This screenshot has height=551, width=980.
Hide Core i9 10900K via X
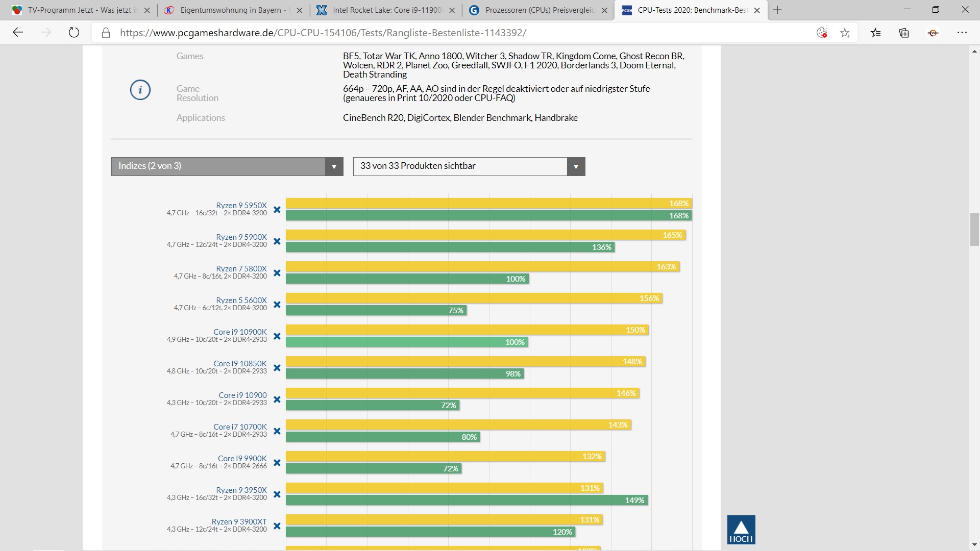(277, 336)
